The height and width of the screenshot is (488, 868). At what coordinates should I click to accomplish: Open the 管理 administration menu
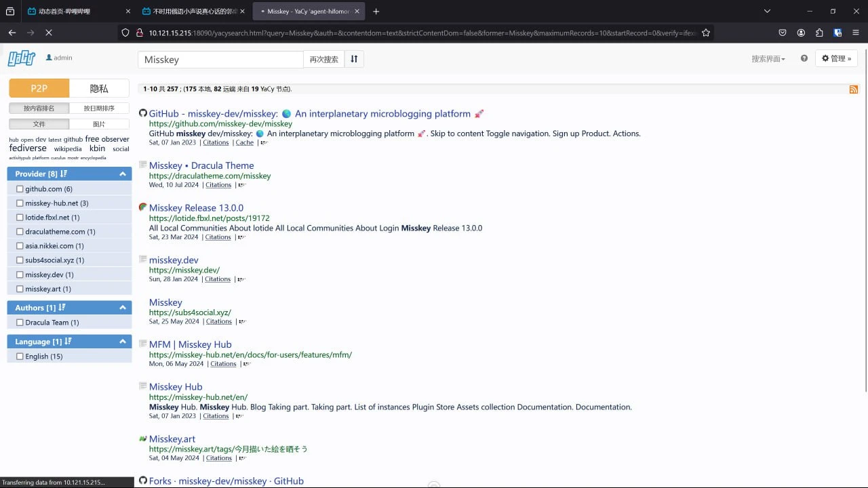tap(836, 58)
